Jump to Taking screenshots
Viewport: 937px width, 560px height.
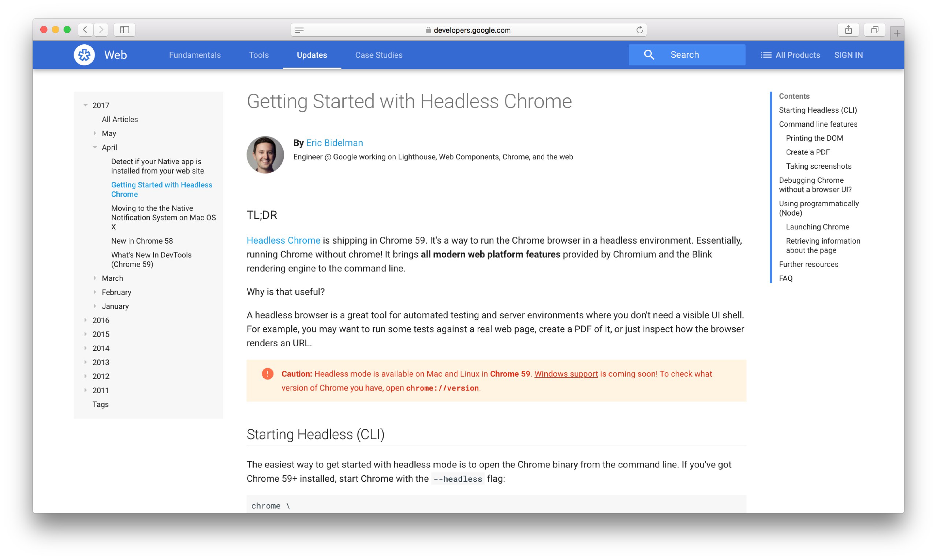coord(818,166)
